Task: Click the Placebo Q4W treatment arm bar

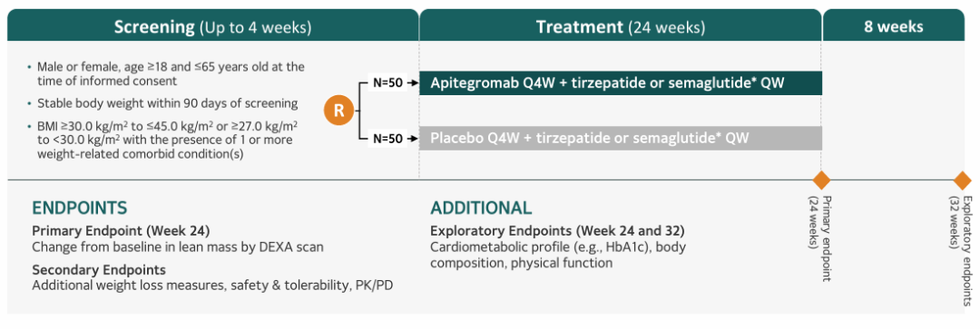Action: 620,138
